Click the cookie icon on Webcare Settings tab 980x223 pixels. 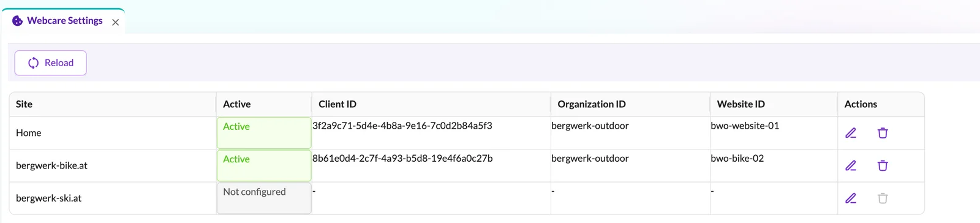[x=18, y=21]
